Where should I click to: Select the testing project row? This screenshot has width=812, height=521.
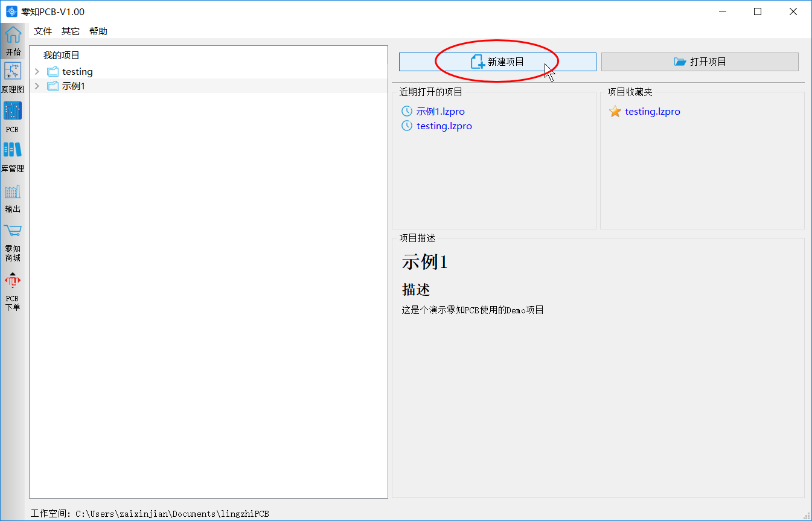point(208,72)
